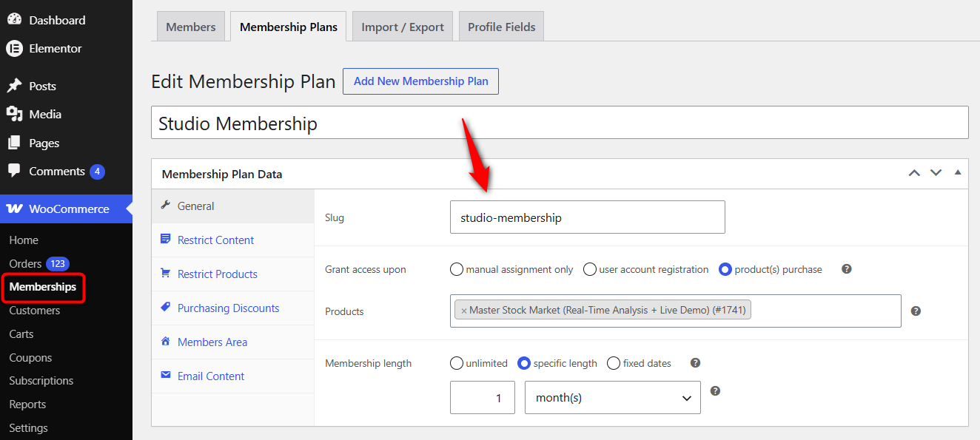Image resolution: width=980 pixels, height=440 pixels.
Task: Click the WooCommerce logo icon
Action: [x=14, y=209]
